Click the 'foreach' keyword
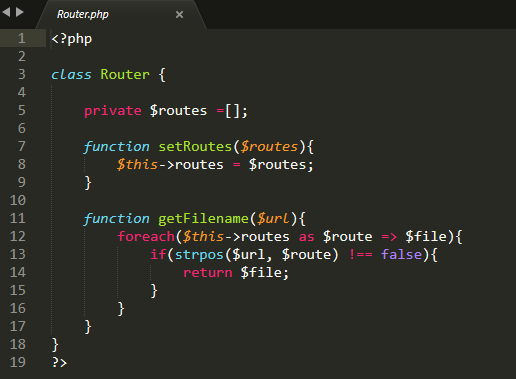Image resolution: width=516 pixels, height=379 pixels. 146,237
